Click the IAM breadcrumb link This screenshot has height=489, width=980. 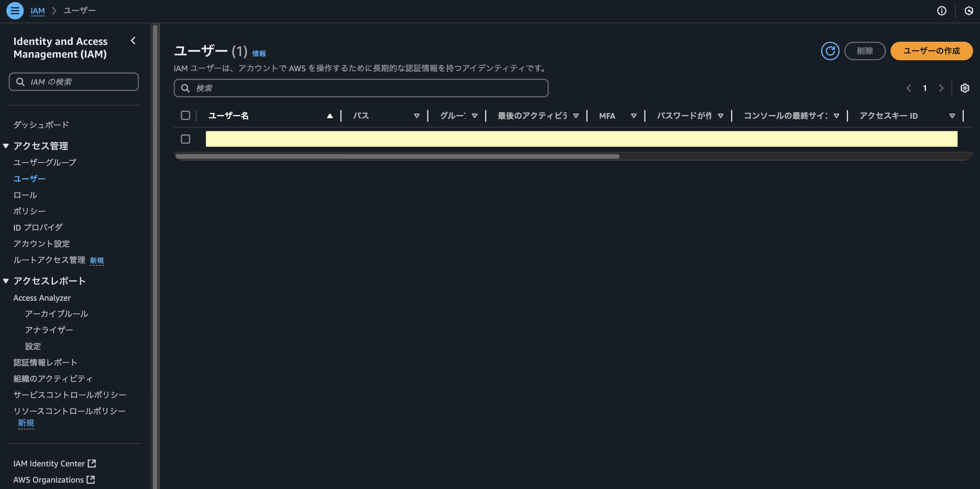38,11
